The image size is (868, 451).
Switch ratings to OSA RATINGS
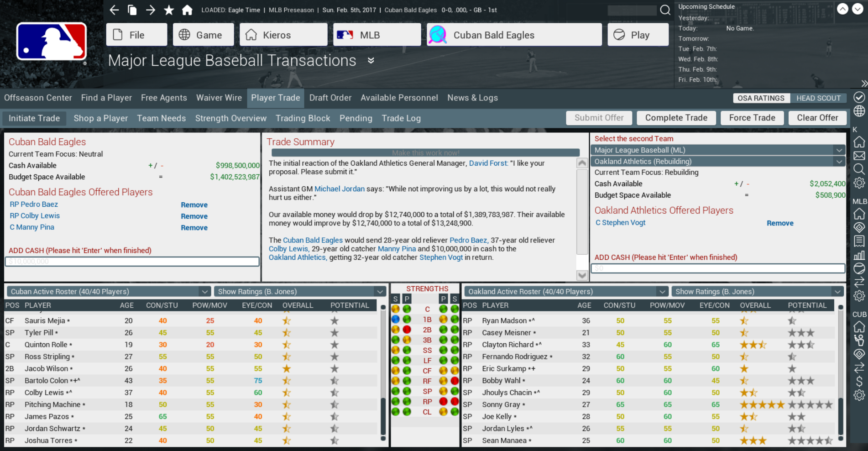[x=761, y=98]
